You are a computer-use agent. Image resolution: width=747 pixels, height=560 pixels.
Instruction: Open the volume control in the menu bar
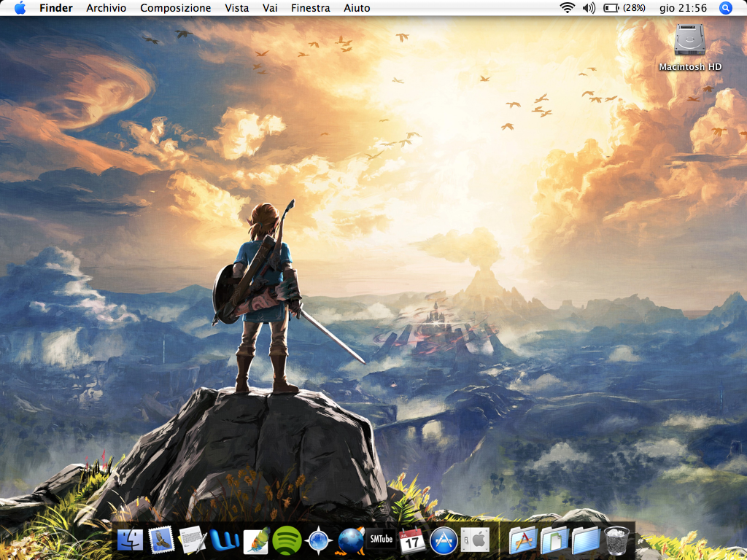click(589, 7)
